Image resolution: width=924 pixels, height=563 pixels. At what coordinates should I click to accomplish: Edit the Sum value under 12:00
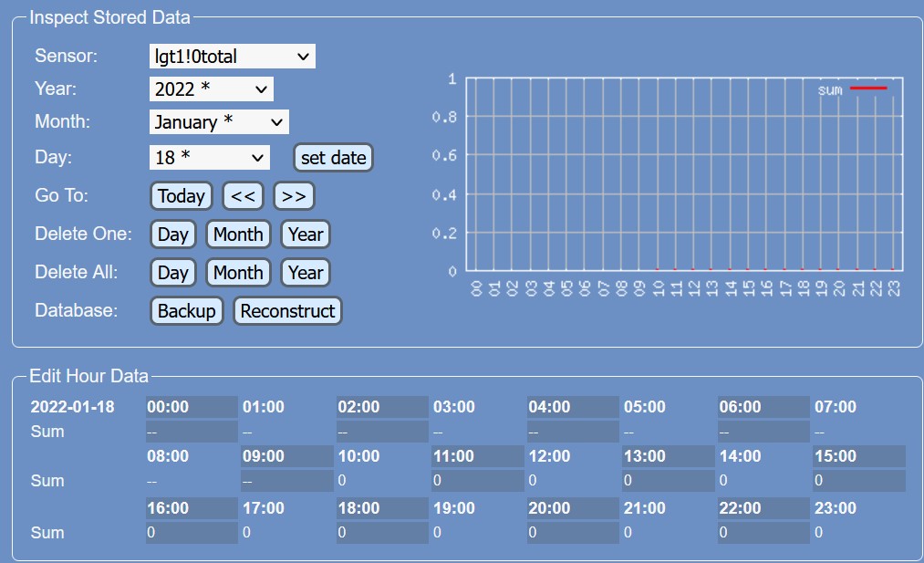point(574,481)
